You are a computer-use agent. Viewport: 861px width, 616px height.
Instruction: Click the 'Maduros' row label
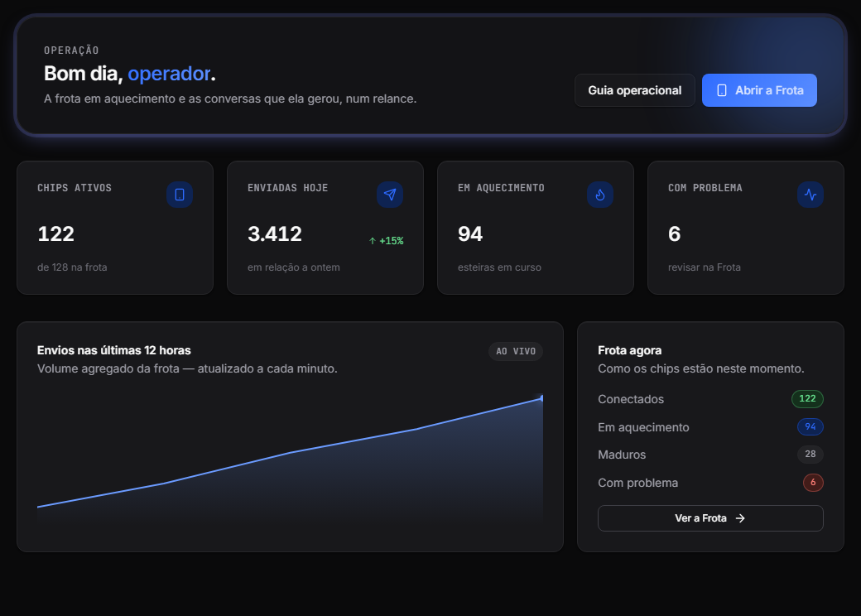(622, 455)
